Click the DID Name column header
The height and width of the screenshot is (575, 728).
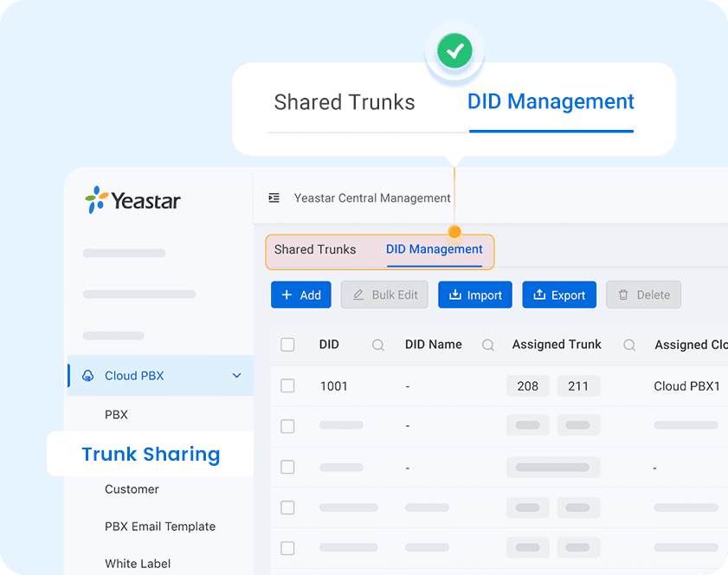coord(433,344)
